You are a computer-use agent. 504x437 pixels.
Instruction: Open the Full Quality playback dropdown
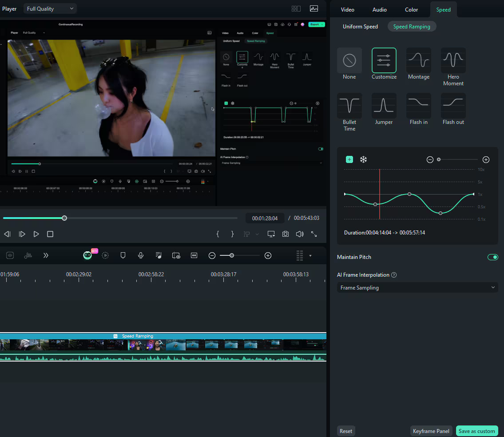[49, 8]
